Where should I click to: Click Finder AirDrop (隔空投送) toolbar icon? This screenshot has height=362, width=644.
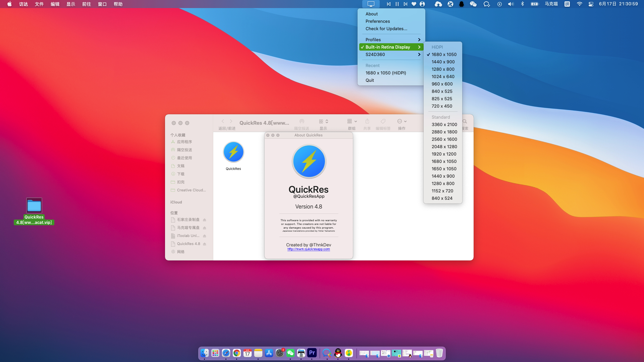pos(302,121)
